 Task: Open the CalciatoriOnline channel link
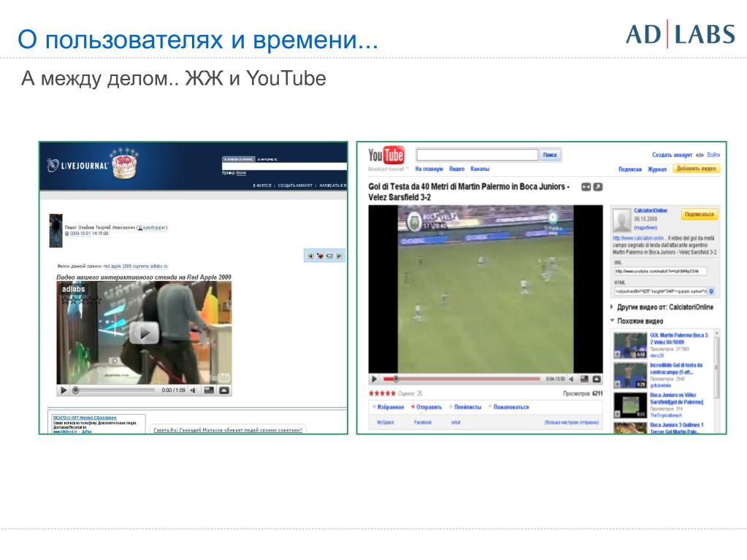point(651,210)
